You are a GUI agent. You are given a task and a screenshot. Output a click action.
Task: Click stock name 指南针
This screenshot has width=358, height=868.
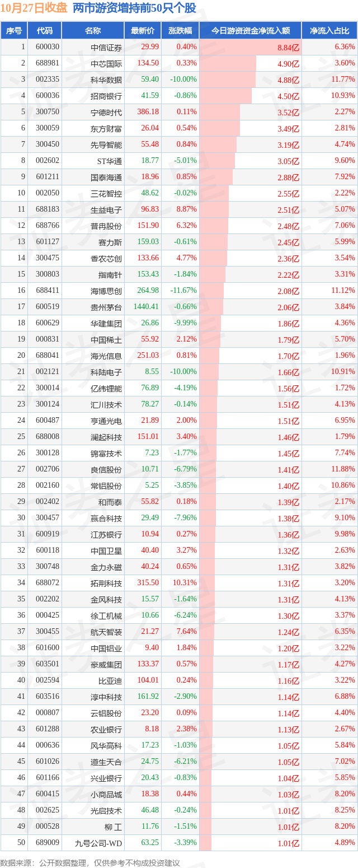pyautogui.click(x=110, y=274)
